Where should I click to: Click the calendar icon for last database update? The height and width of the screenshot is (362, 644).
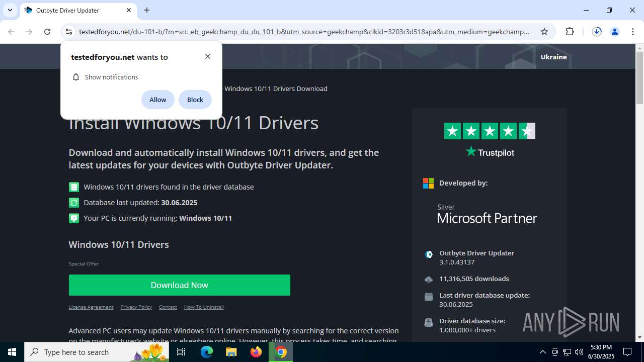pyautogui.click(x=429, y=297)
